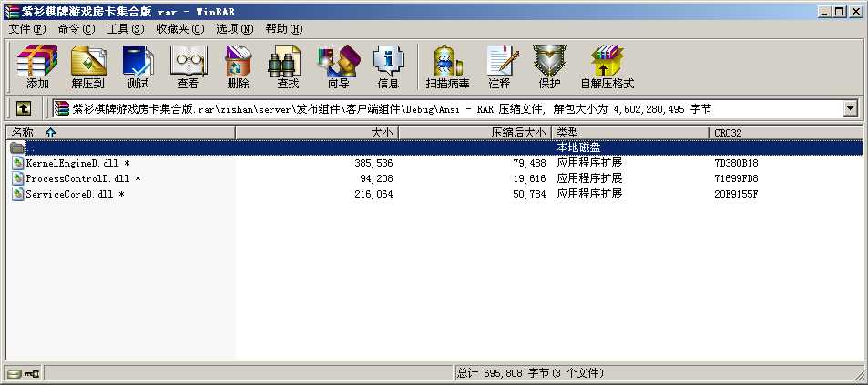Click the 测试 (Test) toolbar icon
Viewport: 868px width, 385px height.
[x=138, y=61]
